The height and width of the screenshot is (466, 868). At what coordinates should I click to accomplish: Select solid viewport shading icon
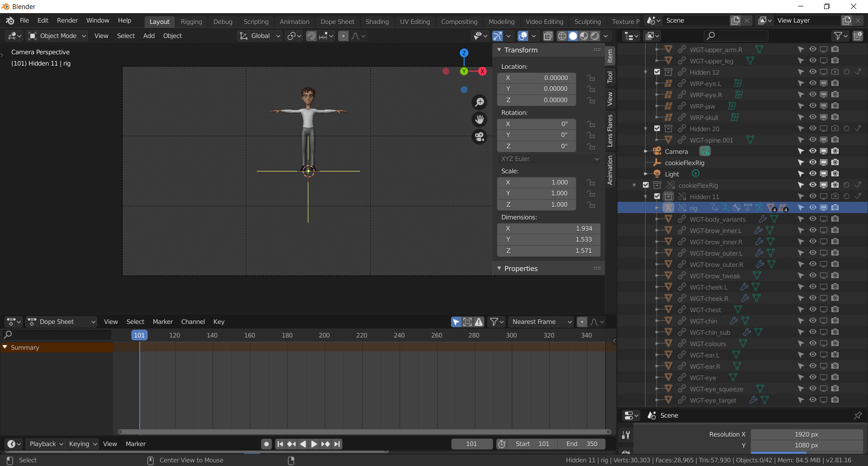573,36
